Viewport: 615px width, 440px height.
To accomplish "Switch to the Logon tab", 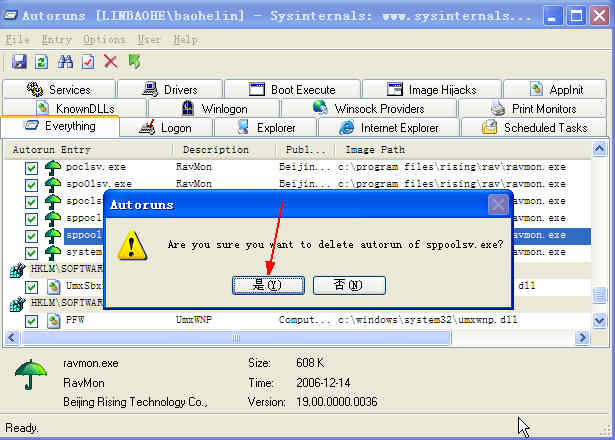I will [166, 128].
